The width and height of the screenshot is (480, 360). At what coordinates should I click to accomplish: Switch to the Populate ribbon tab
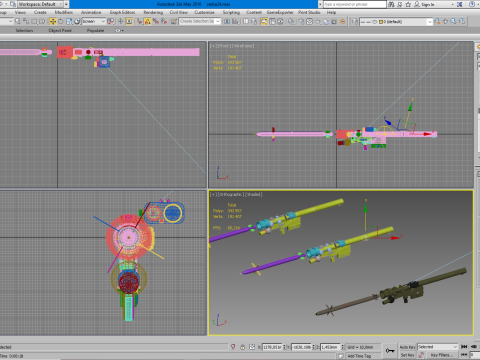click(x=95, y=30)
